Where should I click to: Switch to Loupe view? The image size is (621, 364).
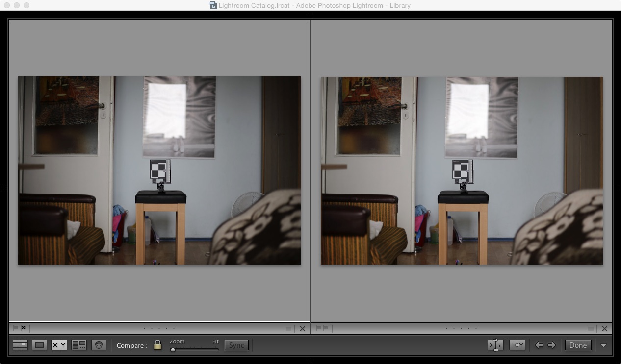point(39,345)
